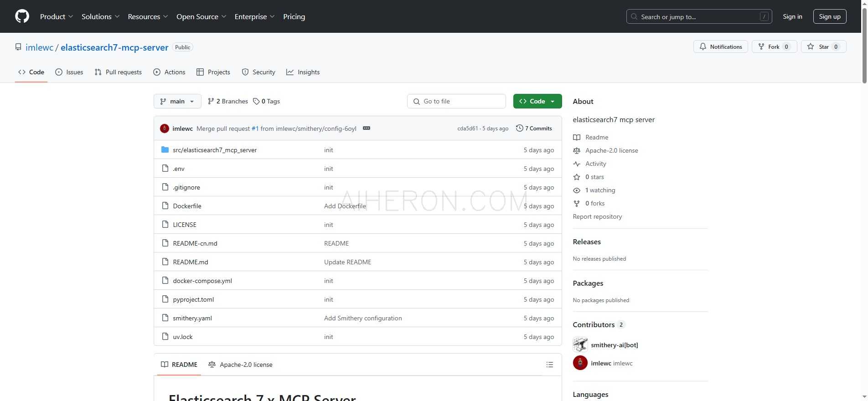Click Report repository link
Image resolution: width=868 pixels, height=401 pixels.
pos(597,216)
